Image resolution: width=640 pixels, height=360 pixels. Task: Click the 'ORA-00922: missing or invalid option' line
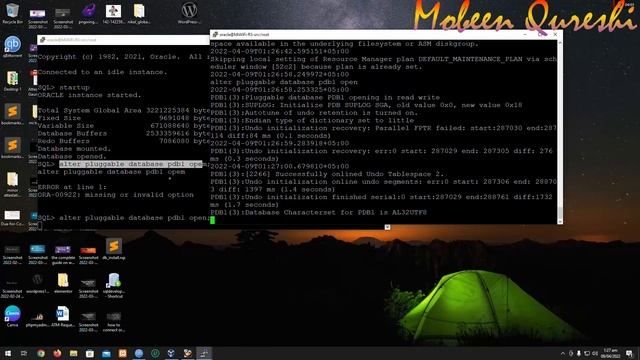116,195
